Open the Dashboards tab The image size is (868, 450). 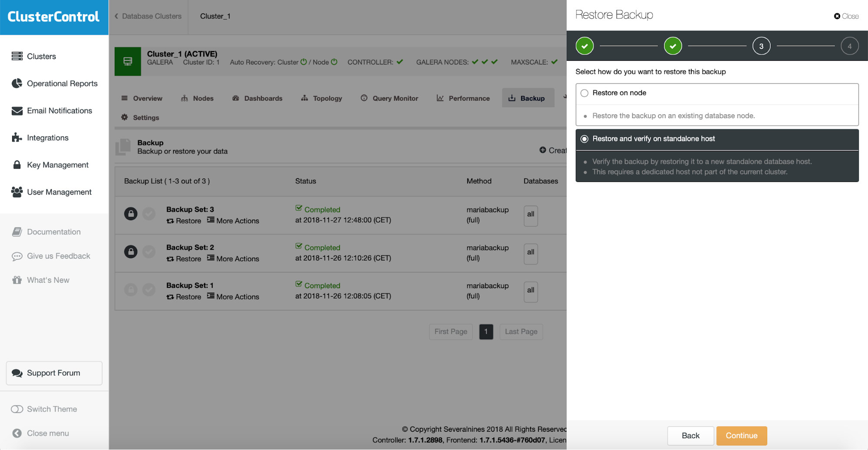(257, 98)
